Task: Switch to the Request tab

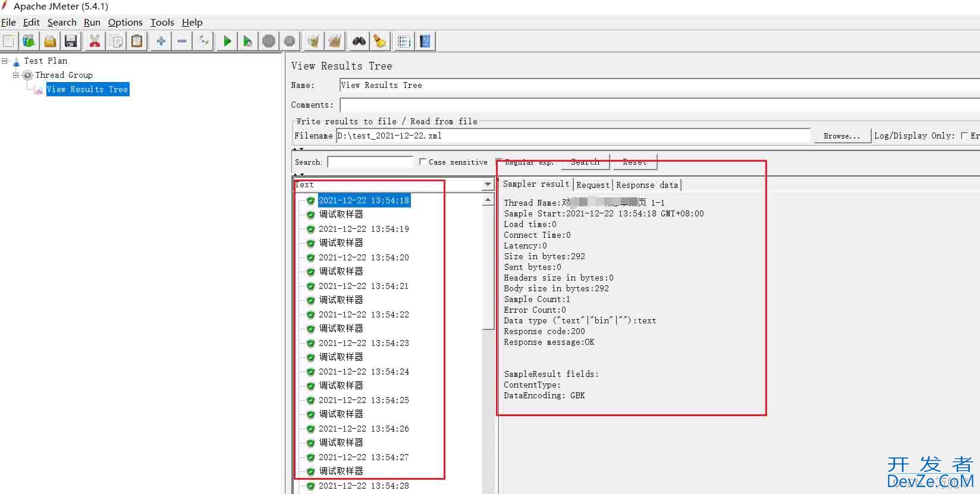Action: 593,185
